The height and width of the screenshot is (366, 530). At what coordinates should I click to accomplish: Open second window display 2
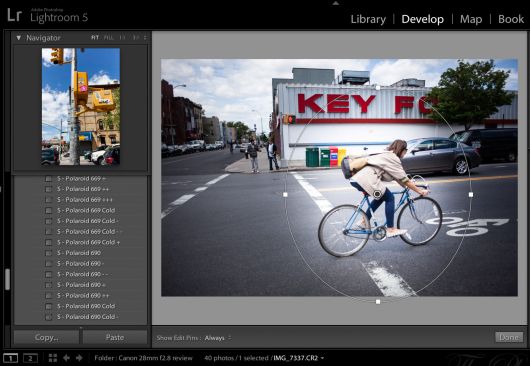[30, 358]
